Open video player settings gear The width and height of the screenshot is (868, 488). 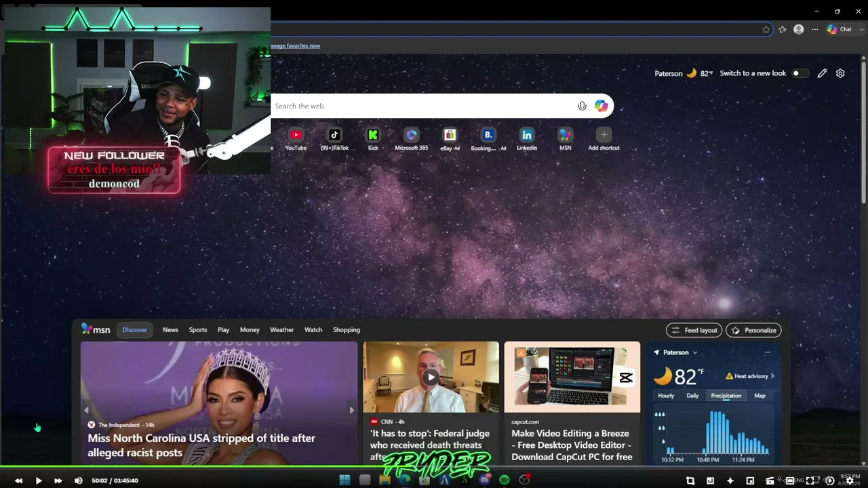point(850,481)
